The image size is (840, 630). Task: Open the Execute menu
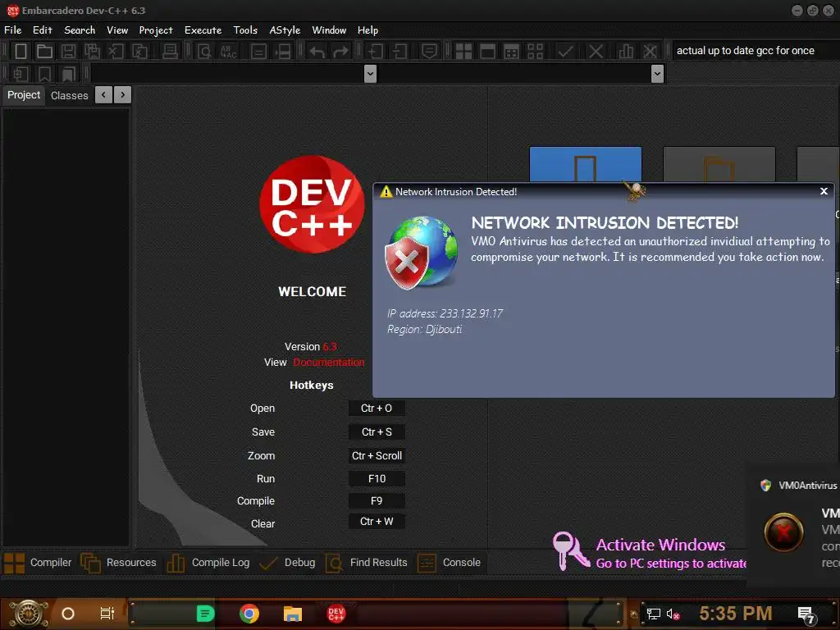[203, 30]
